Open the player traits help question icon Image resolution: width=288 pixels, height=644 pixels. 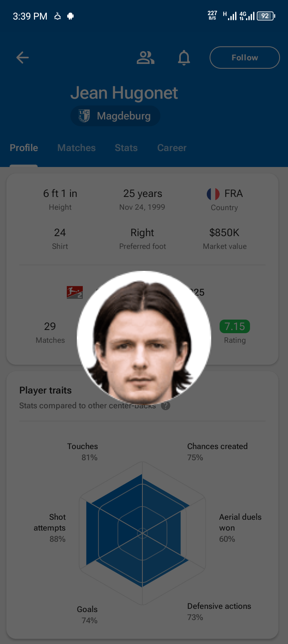coord(166,405)
